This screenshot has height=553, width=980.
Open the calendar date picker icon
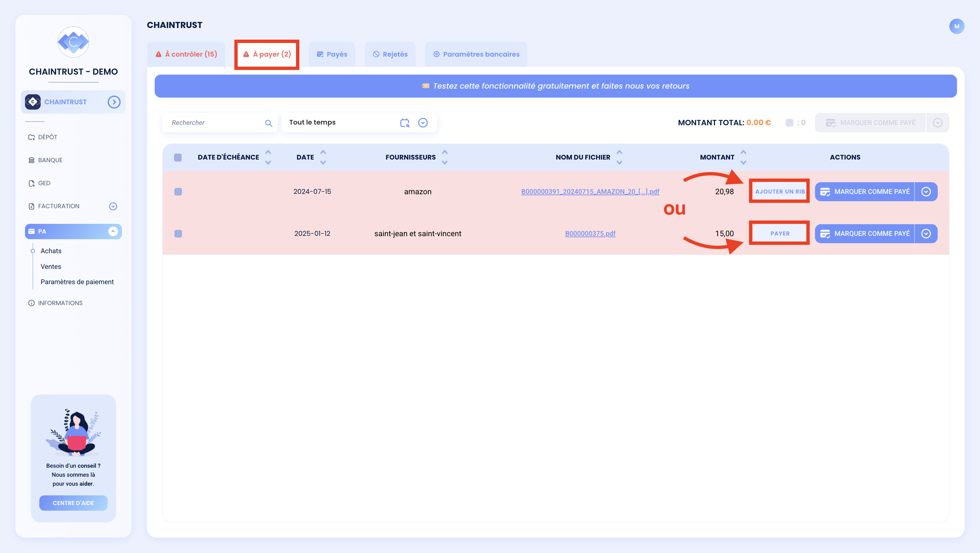coord(405,123)
